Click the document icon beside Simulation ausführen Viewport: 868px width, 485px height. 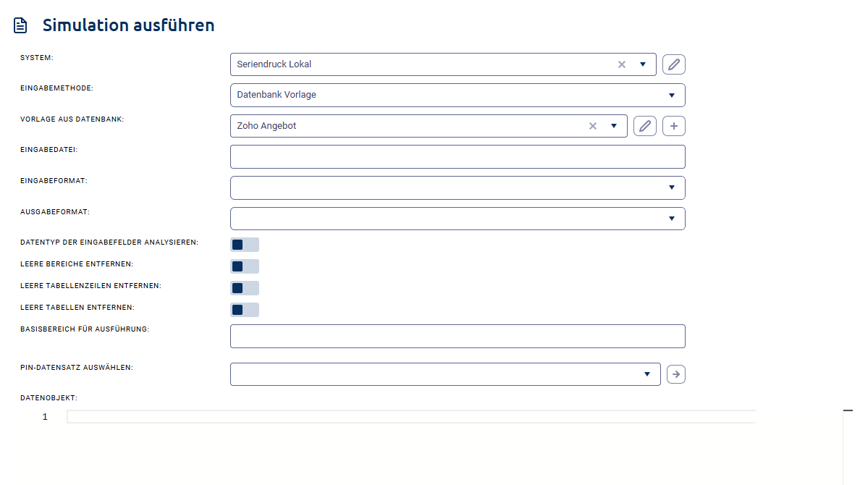click(x=21, y=25)
